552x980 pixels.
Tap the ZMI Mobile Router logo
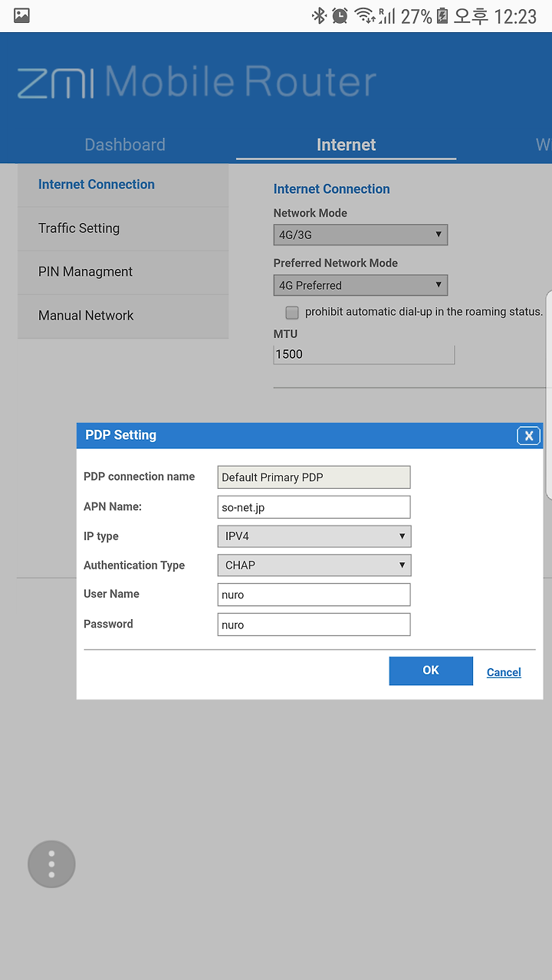(x=196, y=83)
